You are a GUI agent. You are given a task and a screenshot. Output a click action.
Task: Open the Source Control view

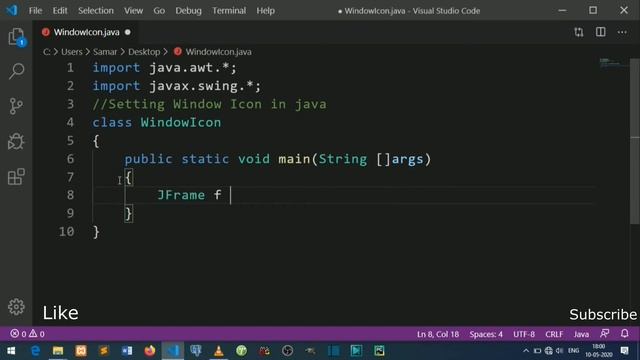coord(16,106)
